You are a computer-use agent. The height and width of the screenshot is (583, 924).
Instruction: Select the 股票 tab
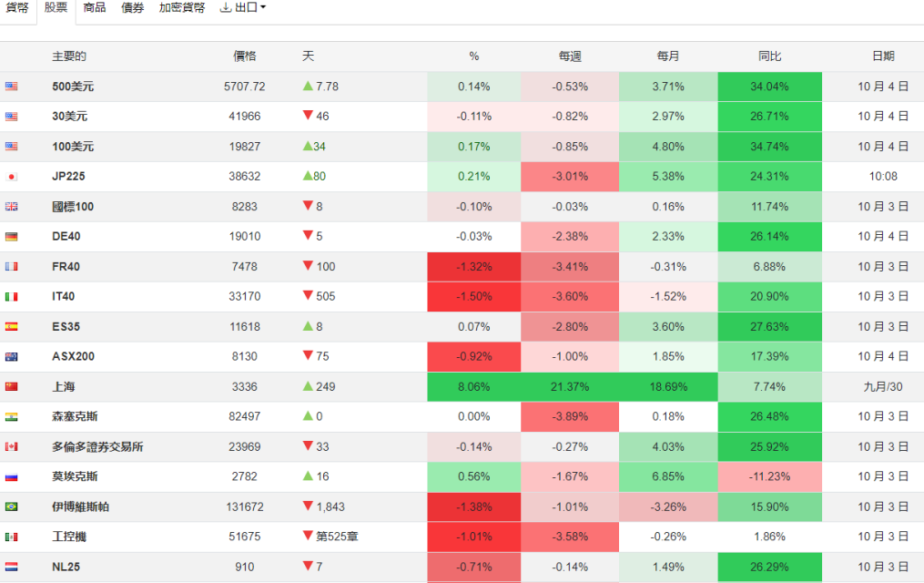coord(56,7)
